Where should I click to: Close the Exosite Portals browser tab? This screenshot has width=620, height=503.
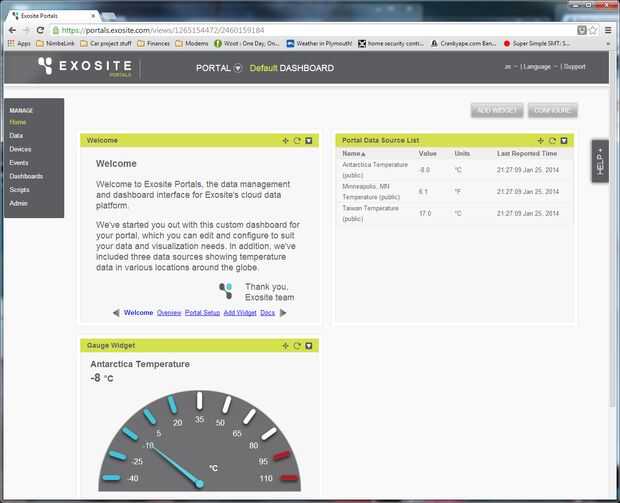(93, 16)
